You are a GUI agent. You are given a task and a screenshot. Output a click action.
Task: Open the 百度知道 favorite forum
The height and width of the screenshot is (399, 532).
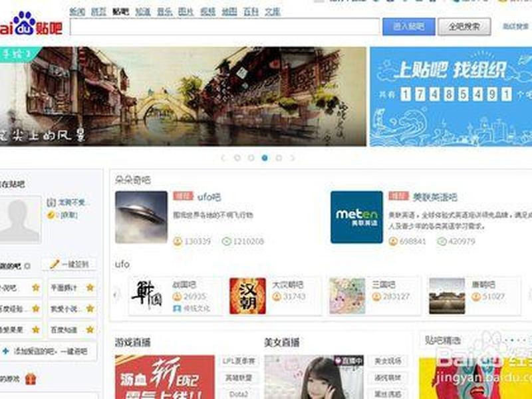[x=64, y=329]
